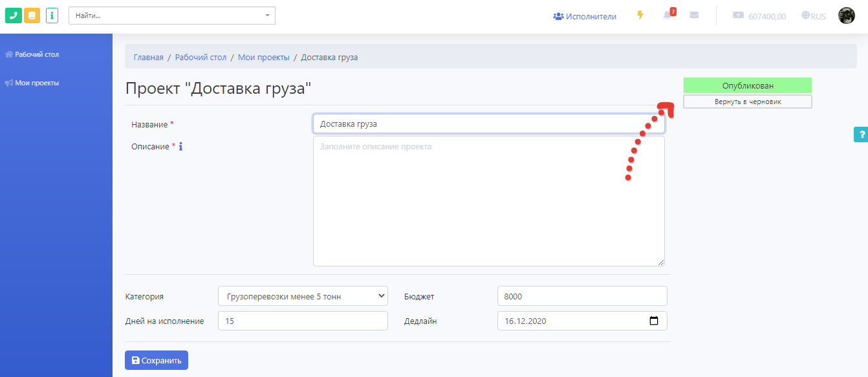Click the yellow book icon
This screenshot has height=377, width=868.
tap(32, 16)
